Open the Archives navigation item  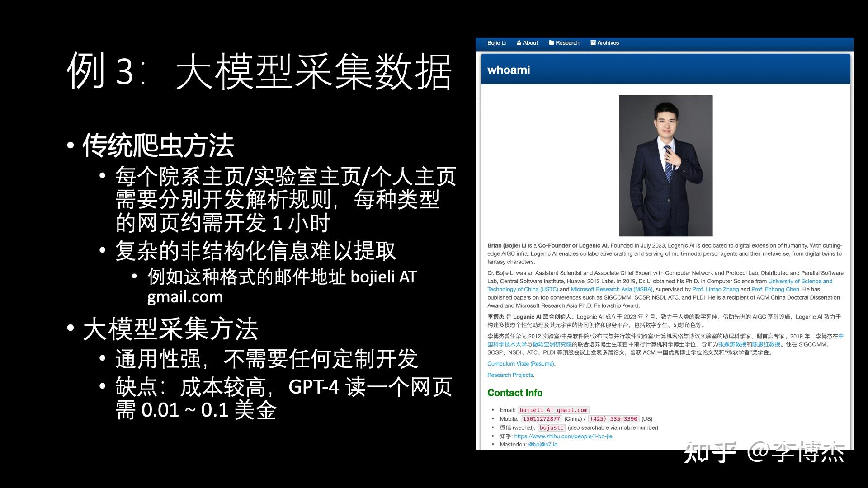click(x=608, y=43)
